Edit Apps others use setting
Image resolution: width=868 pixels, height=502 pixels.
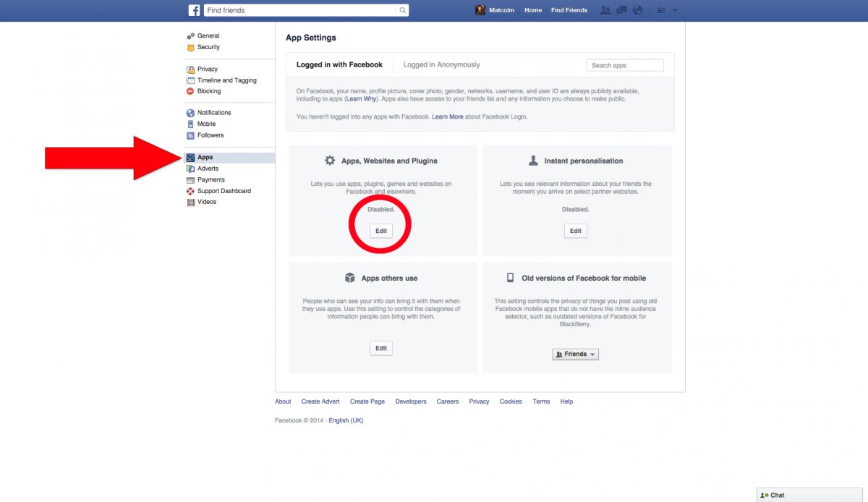pyautogui.click(x=381, y=348)
